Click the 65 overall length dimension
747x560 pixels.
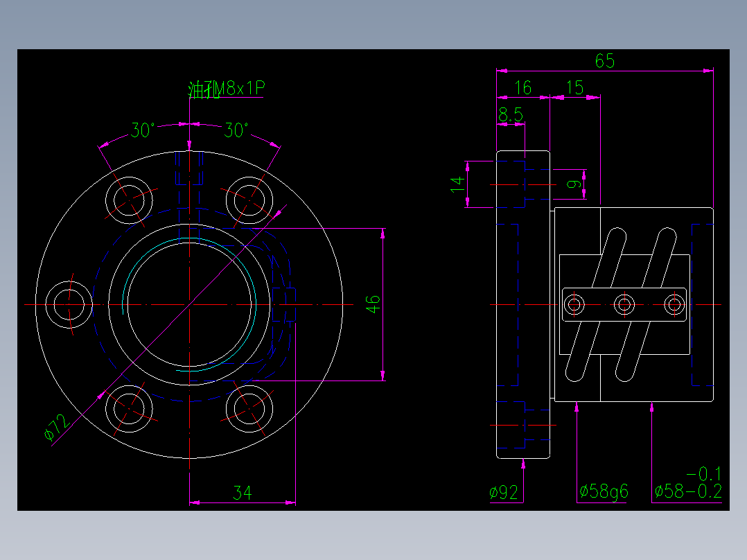click(x=604, y=61)
